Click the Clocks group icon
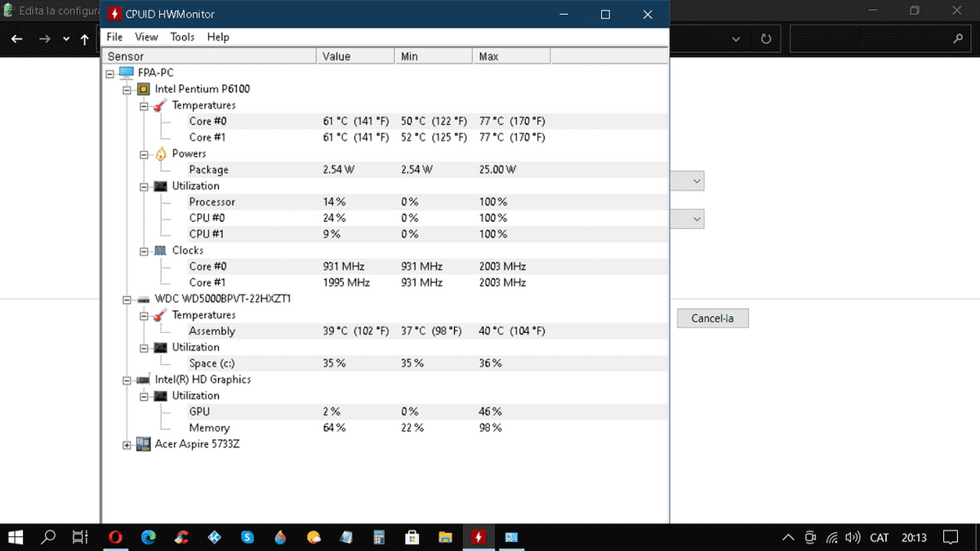 tap(160, 251)
